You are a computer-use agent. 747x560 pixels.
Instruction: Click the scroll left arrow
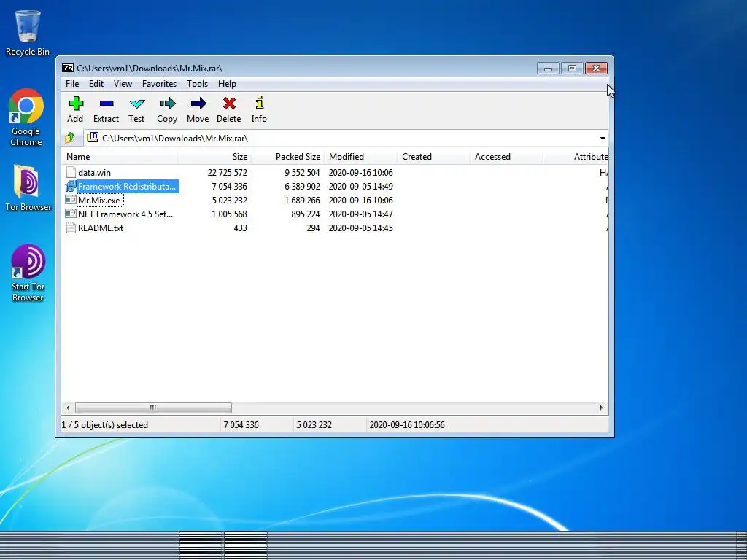tap(68, 408)
